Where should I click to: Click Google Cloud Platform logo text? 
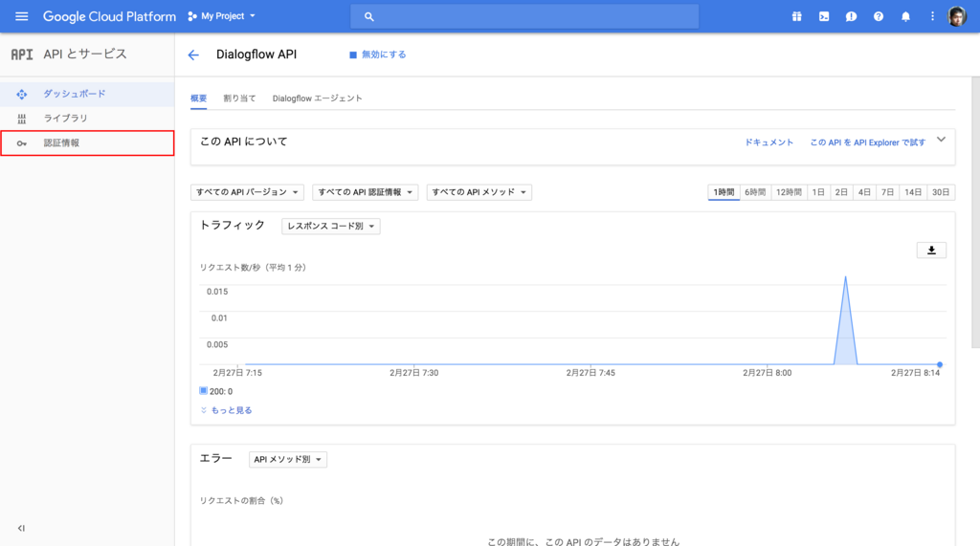(109, 17)
